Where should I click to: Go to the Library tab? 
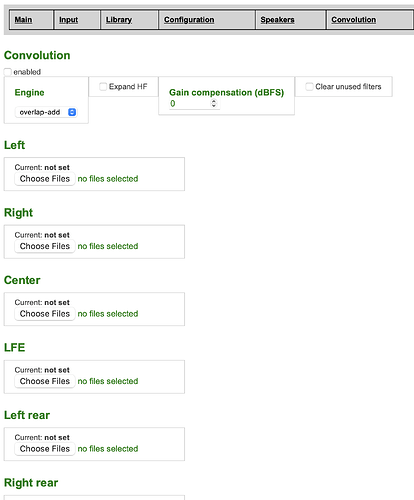[119, 20]
